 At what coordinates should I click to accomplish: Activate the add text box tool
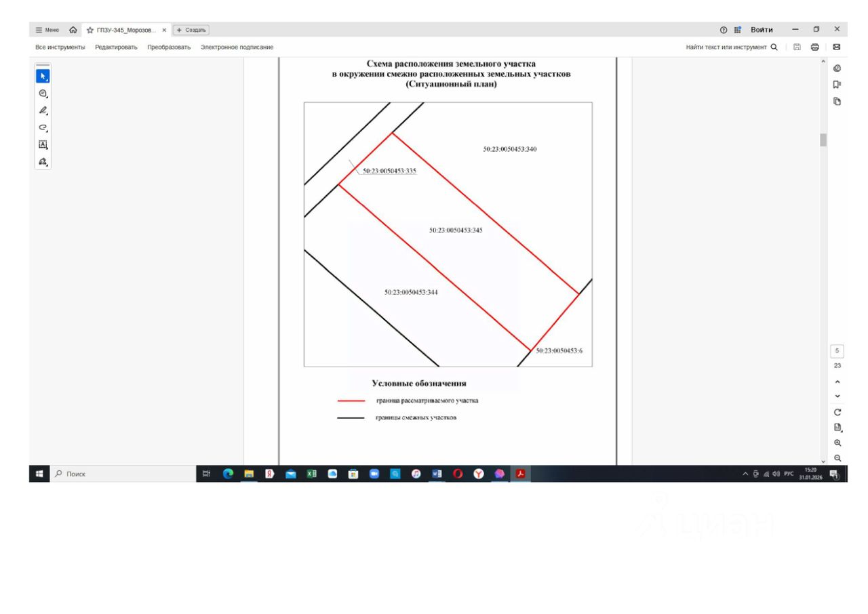[43, 144]
